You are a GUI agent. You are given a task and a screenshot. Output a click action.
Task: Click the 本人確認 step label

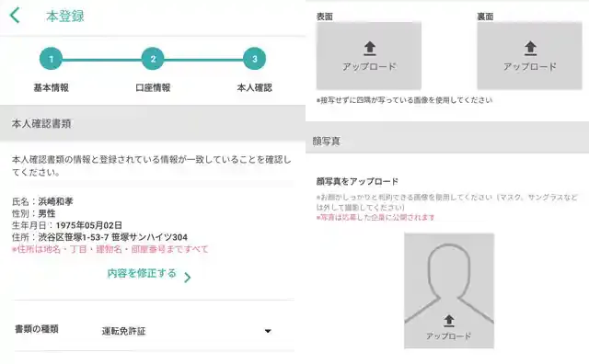[x=254, y=88]
